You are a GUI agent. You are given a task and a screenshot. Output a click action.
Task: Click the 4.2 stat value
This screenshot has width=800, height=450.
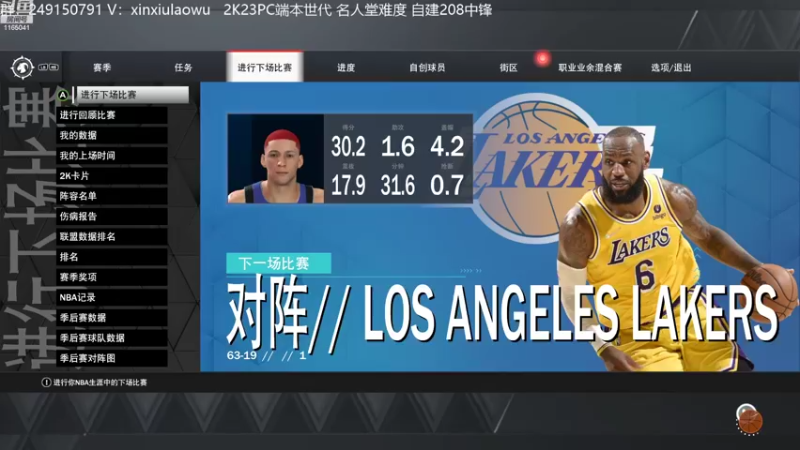tap(447, 147)
